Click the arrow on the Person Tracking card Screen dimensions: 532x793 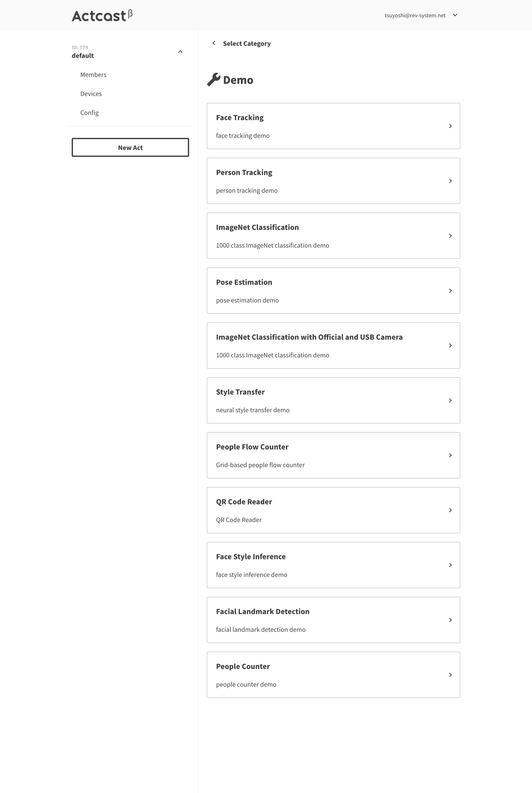tap(450, 181)
